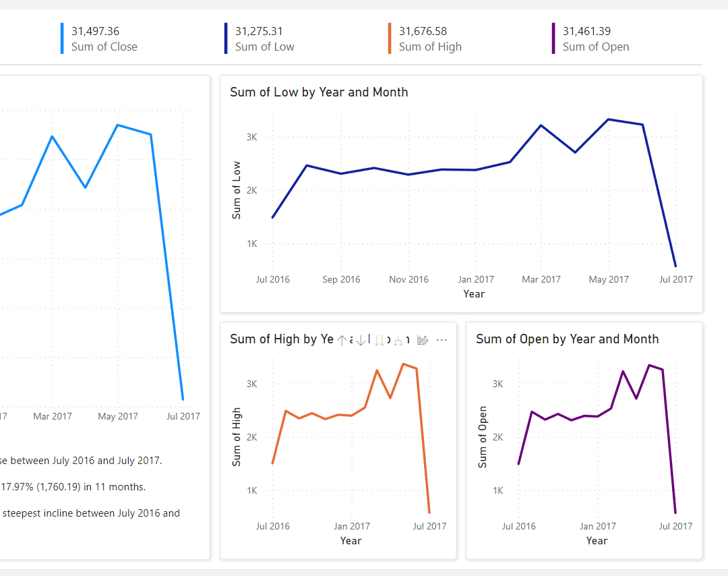This screenshot has height=576, width=728.
Task: Click Sum of Open chart title
Action: tap(567, 339)
